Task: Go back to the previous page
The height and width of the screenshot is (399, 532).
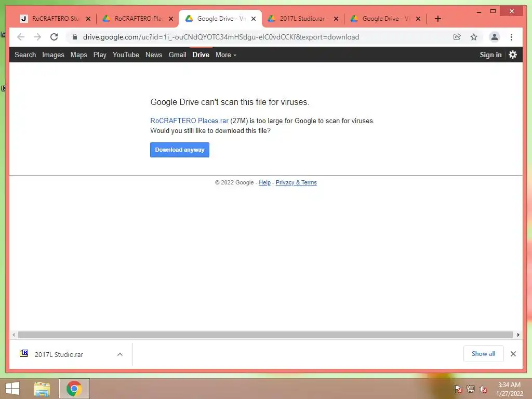Action: [x=21, y=37]
